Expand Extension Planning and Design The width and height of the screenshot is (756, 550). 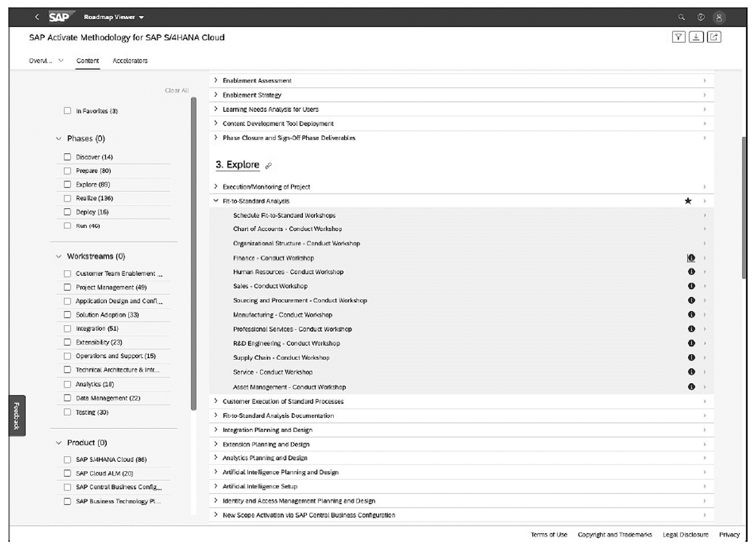point(216,444)
